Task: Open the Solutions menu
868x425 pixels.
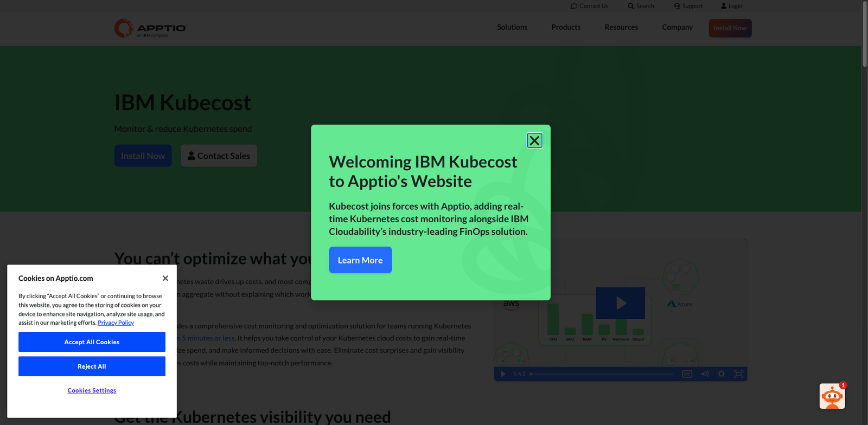Action: tap(512, 27)
